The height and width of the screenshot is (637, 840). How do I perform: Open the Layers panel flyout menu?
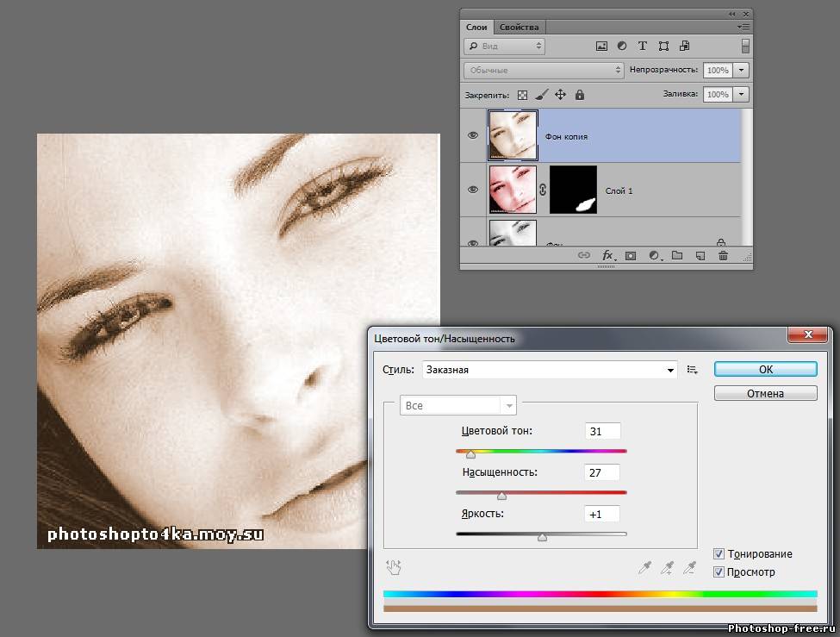pyautogui.click(x=744, y=27)
